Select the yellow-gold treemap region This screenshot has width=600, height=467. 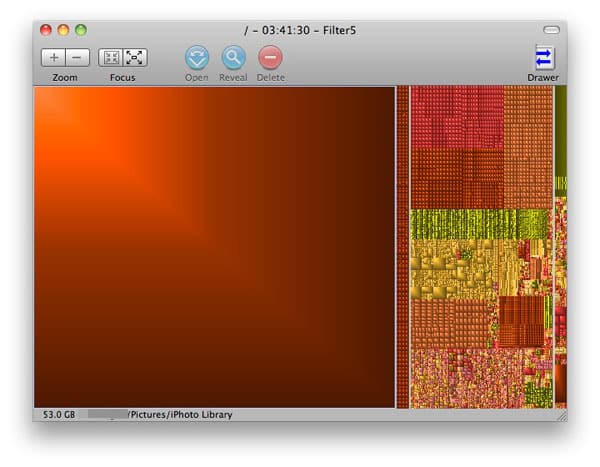pyautogui.click(x=454, y=269)
